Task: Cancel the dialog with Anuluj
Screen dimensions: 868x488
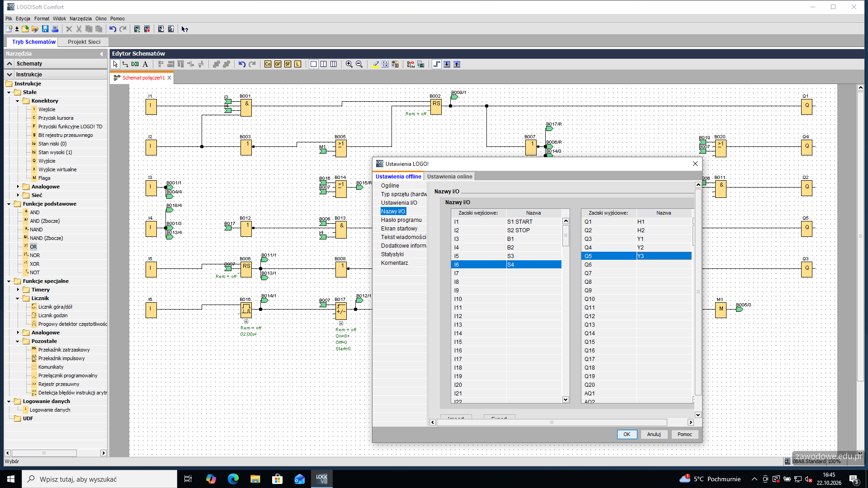Action: (x=654, y=434)
